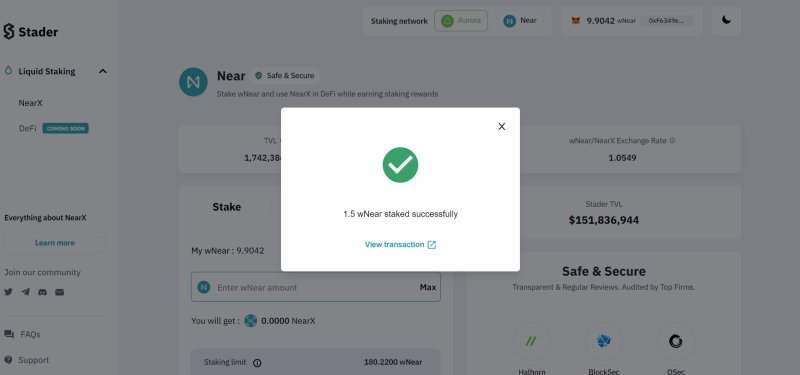Collapse the Liquid Staking section
Screen dimensions: 800x375
coord(103,71)
